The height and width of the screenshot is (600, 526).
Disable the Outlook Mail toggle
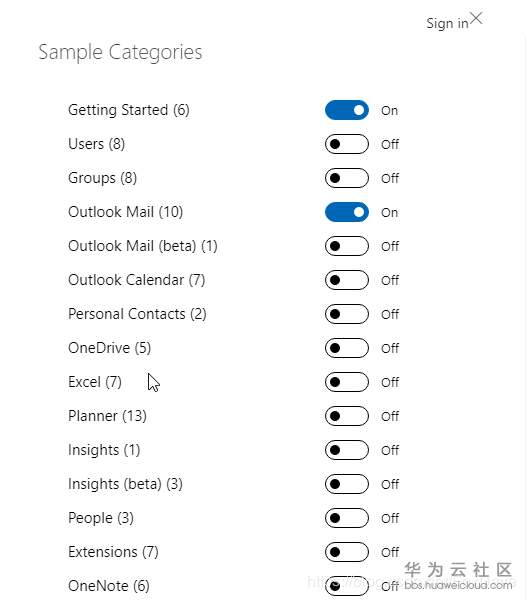(347, 212)
